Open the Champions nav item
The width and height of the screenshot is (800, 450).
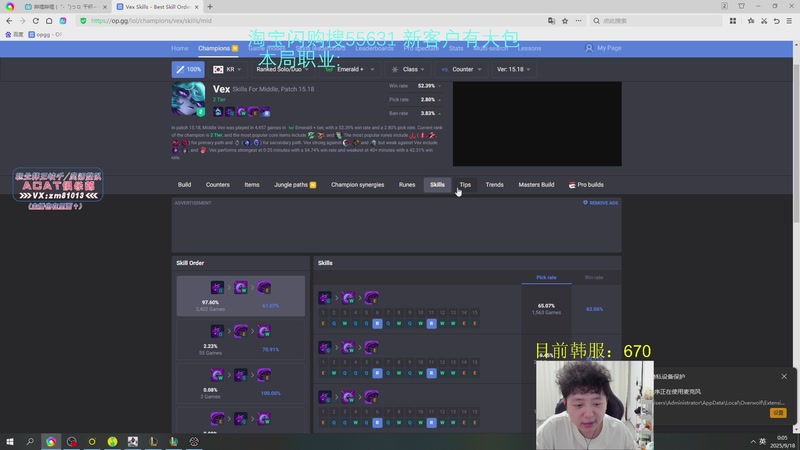[x=218, y=48]
